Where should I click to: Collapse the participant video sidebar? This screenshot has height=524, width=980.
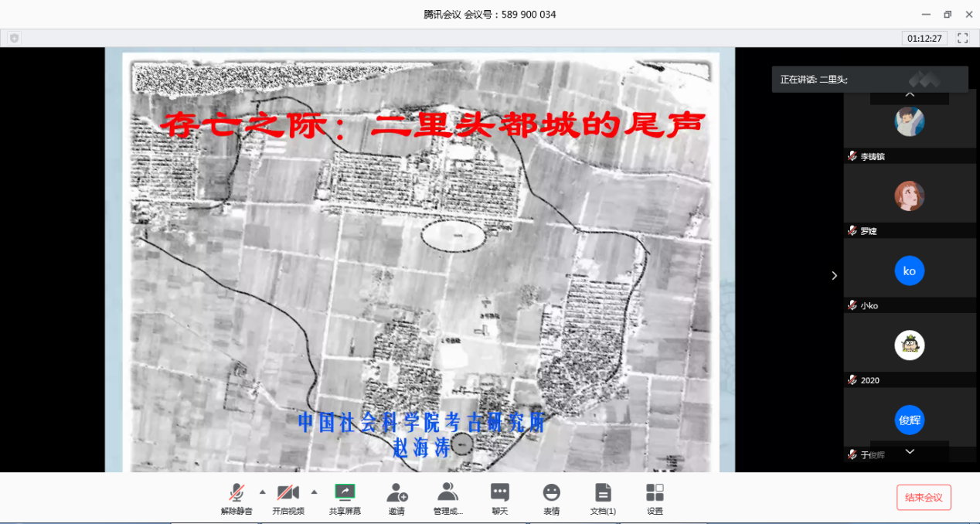[x=834, y=275]
